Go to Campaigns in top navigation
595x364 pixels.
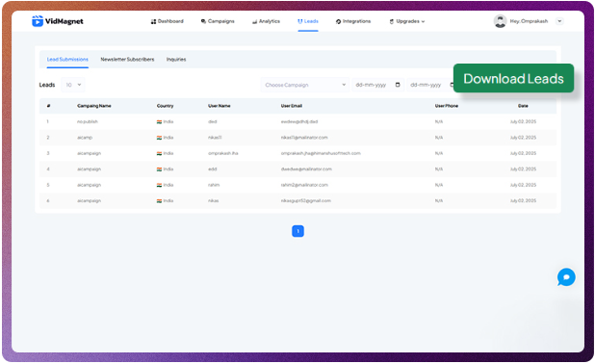click(218, 21)
